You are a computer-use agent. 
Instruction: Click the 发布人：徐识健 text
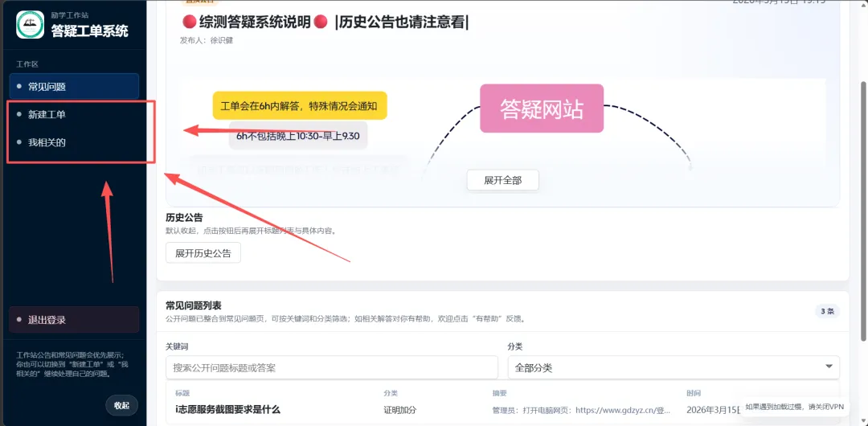207,41
